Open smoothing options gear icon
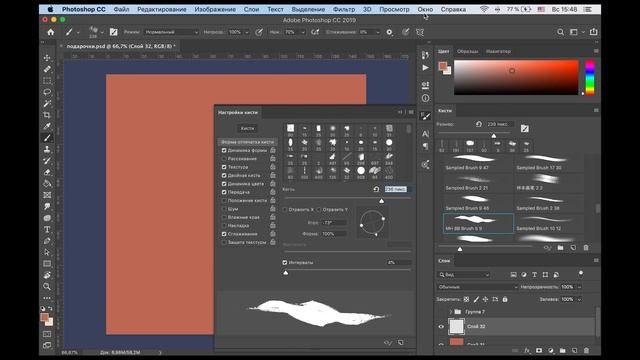Image resolution: width=640 pixels, height=360 pixels. coord(389,32)
